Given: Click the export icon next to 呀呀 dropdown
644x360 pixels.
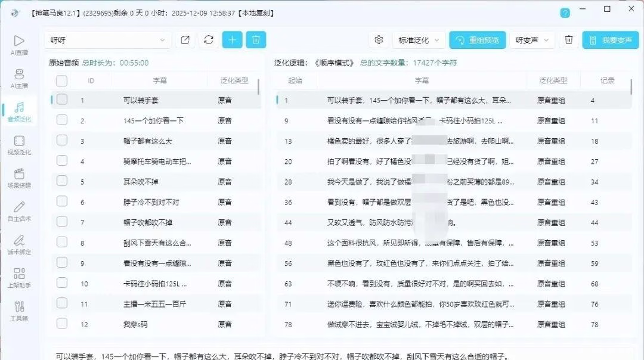Looking at the screenshot, I should (x=185, y=40).
